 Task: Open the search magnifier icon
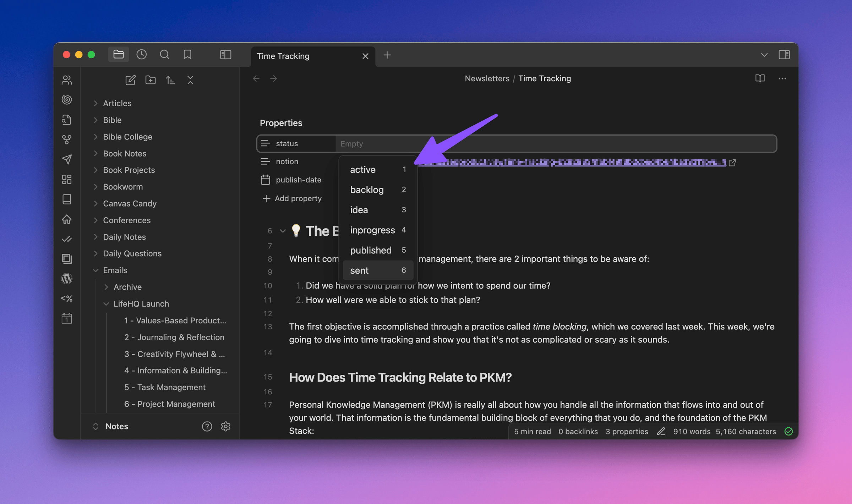pyautogui.click(x=164, y=55)
